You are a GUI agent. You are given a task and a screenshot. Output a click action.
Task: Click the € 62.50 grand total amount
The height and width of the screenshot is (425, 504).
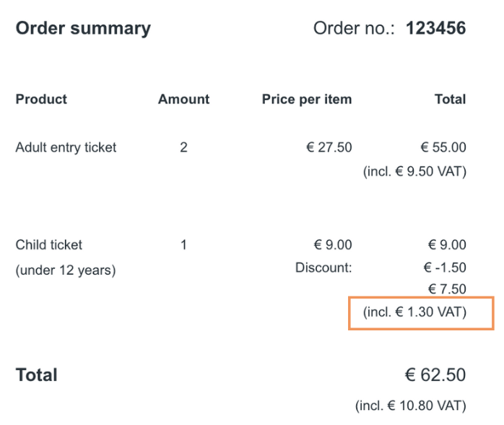pyautogui.click(x=435, y=376)
